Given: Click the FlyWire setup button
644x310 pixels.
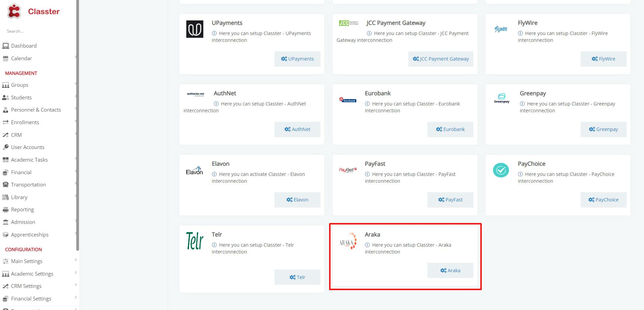Looking at the screenshot, I should (x=603, y=59).
